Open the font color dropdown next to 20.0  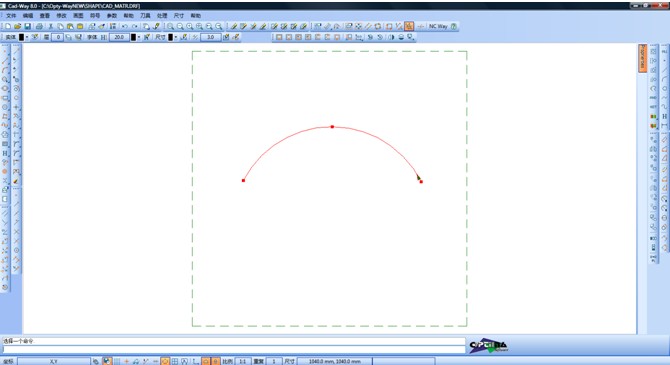139,38
